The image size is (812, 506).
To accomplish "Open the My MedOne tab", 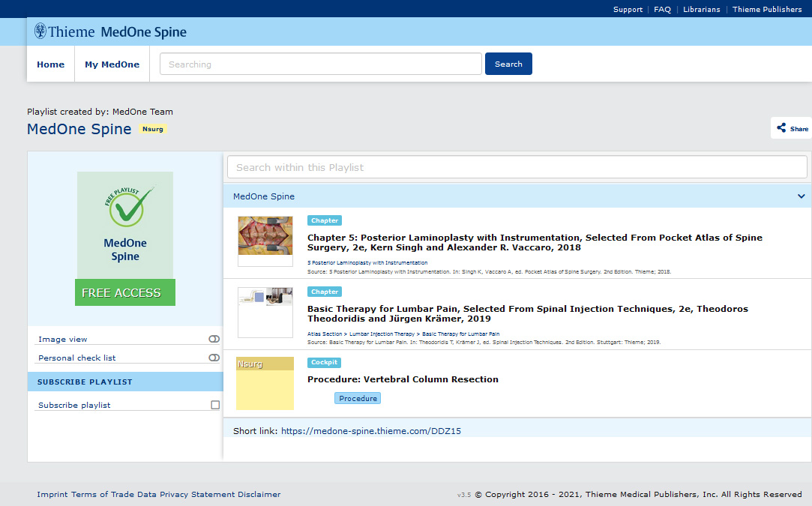I will click(112, 64).
